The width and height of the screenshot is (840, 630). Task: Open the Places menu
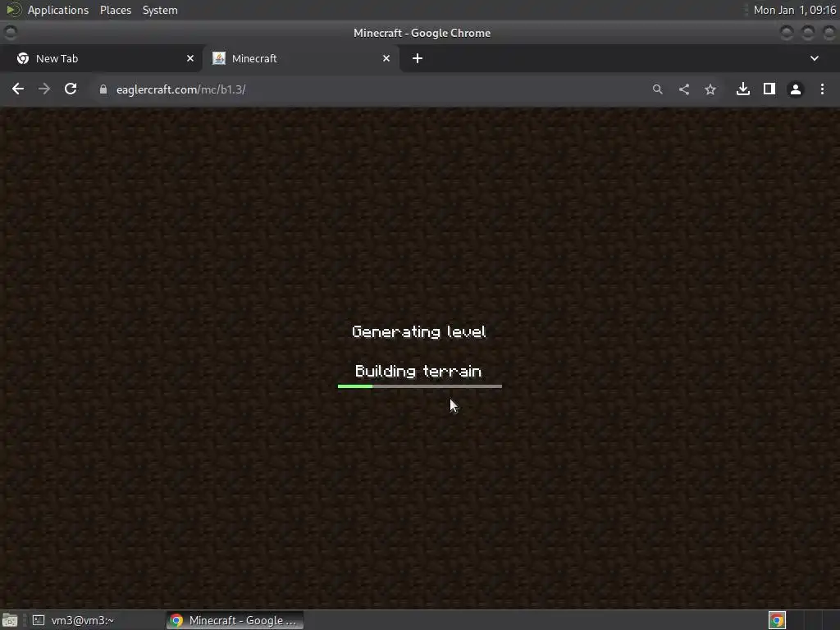pos(116,10)
